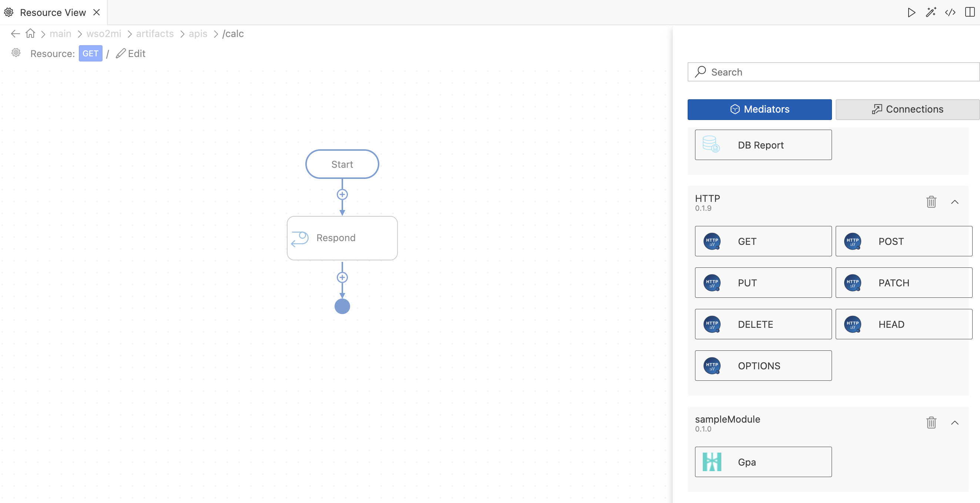Switch to the Connections tab

click(907, 109)
